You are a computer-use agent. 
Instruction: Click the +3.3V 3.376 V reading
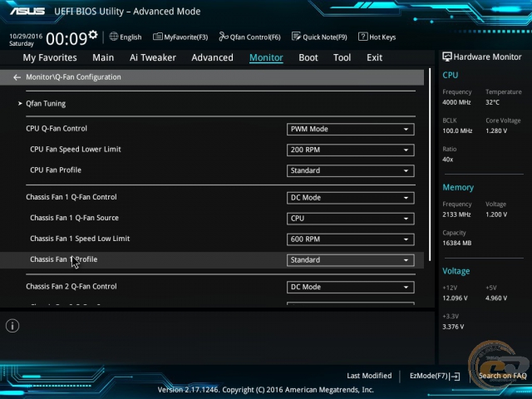coord(453,327)
